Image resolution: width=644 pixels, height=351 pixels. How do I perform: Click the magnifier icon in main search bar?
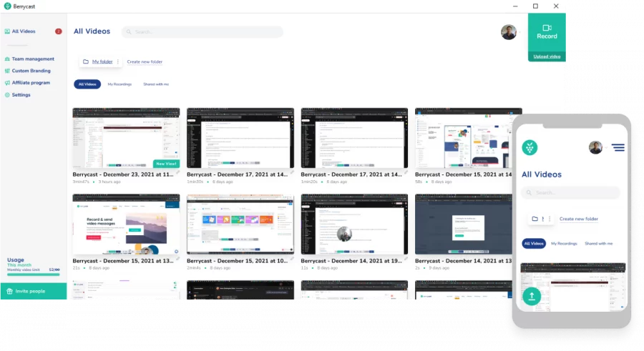tap(129, 32)
